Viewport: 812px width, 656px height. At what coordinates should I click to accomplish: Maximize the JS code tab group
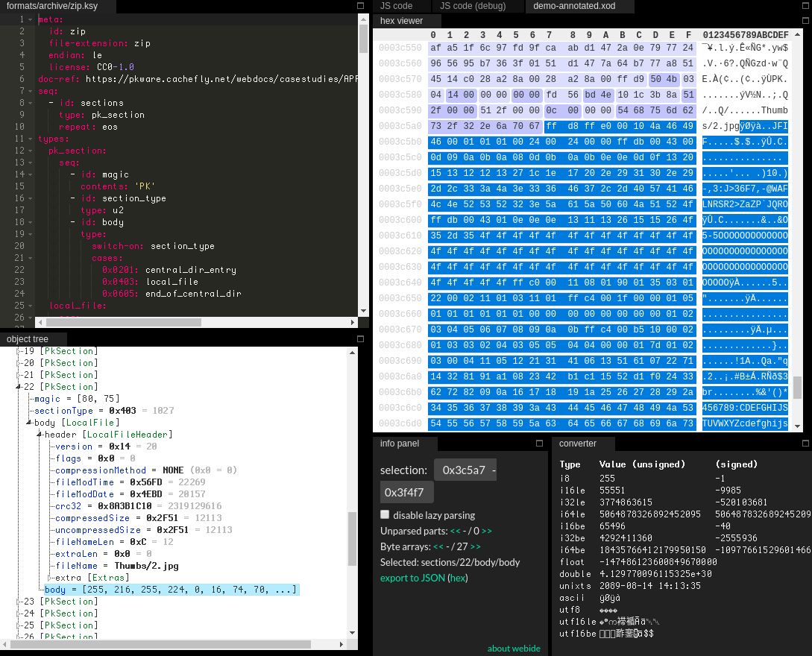pos(805,6)
